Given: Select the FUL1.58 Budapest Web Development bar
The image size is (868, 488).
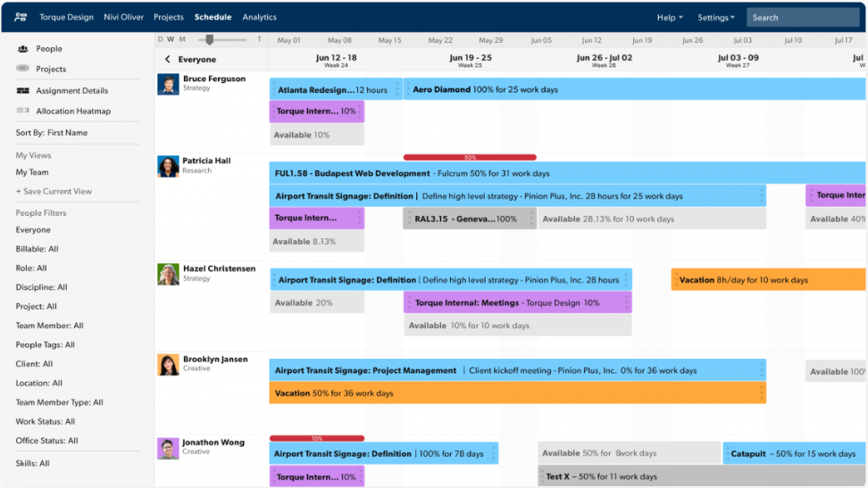Looking at the screenshot, I should tap(568, 173).
